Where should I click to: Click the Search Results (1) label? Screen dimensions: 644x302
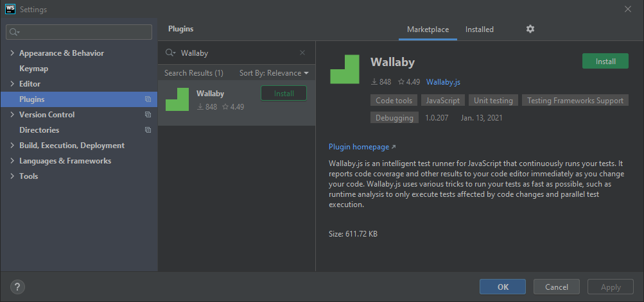tap(194, 73)
